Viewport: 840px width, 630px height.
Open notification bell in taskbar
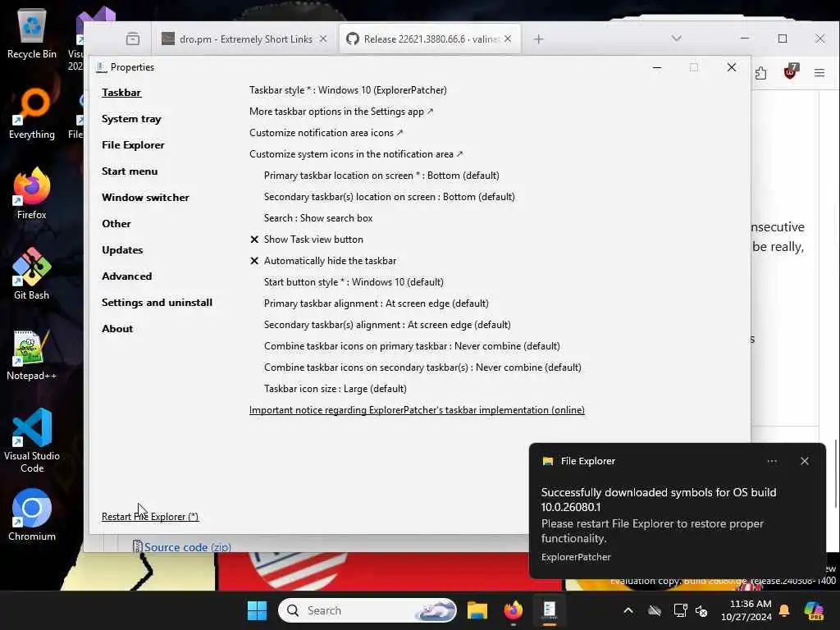point(784,610)
